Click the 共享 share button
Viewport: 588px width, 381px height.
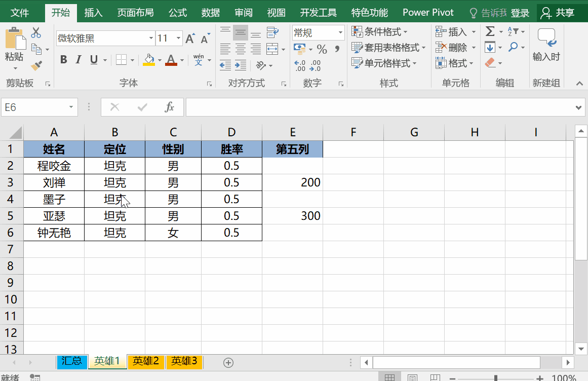[x=558, y=13]
